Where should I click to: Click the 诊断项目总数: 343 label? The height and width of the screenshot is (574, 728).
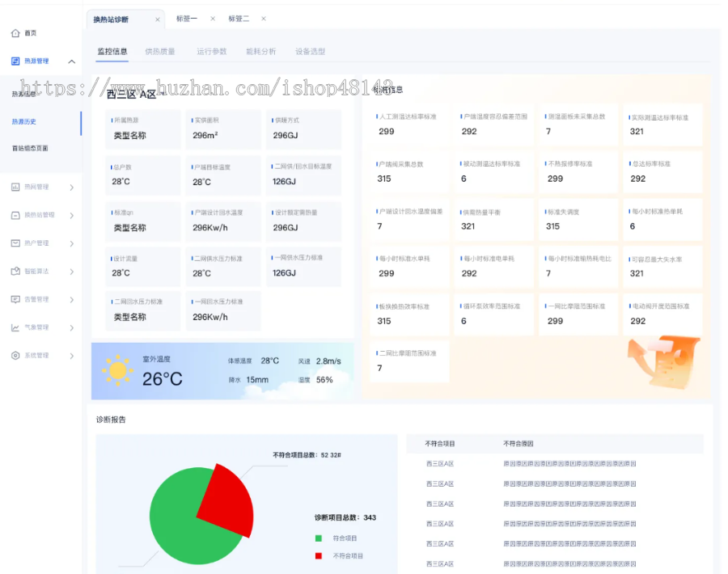pyautogui.click(x=345, y=517)
